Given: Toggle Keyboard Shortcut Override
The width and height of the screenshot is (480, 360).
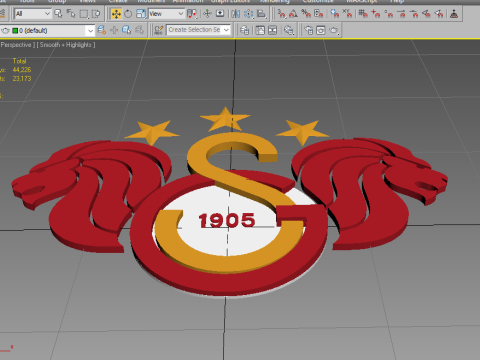Looking at the screenshot, I should coord(220,14).
